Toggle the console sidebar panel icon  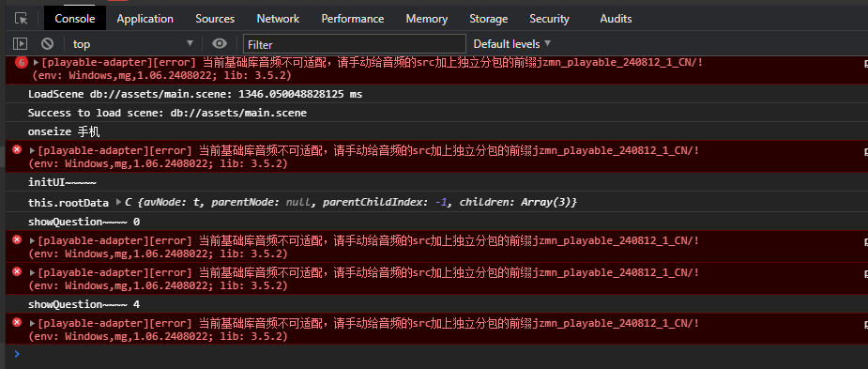coord(20,44)
